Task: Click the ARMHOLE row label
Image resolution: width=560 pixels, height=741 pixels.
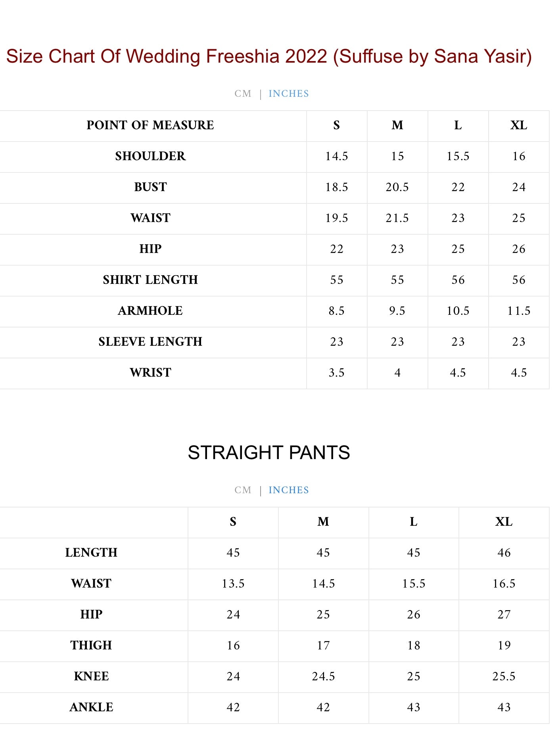Action: click(150, 311)
